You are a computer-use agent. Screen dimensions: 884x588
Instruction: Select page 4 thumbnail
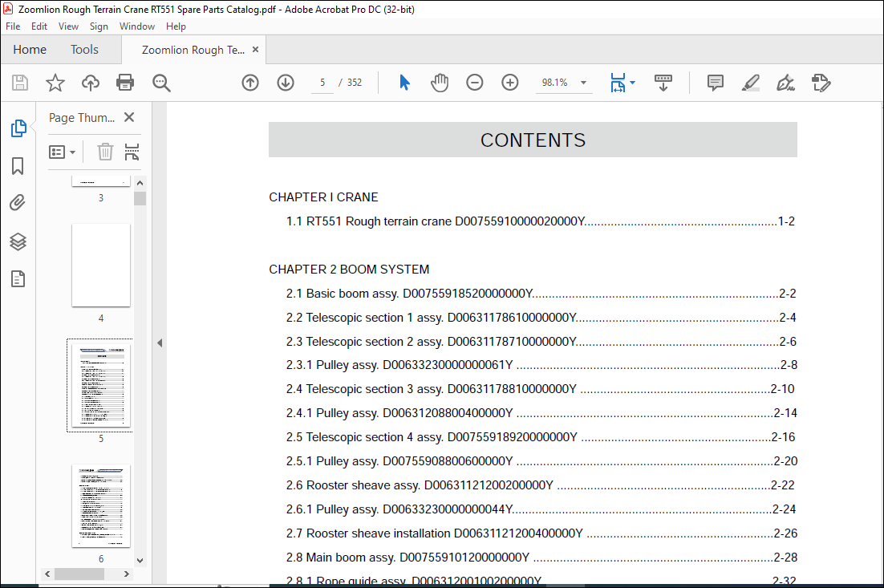101,266
